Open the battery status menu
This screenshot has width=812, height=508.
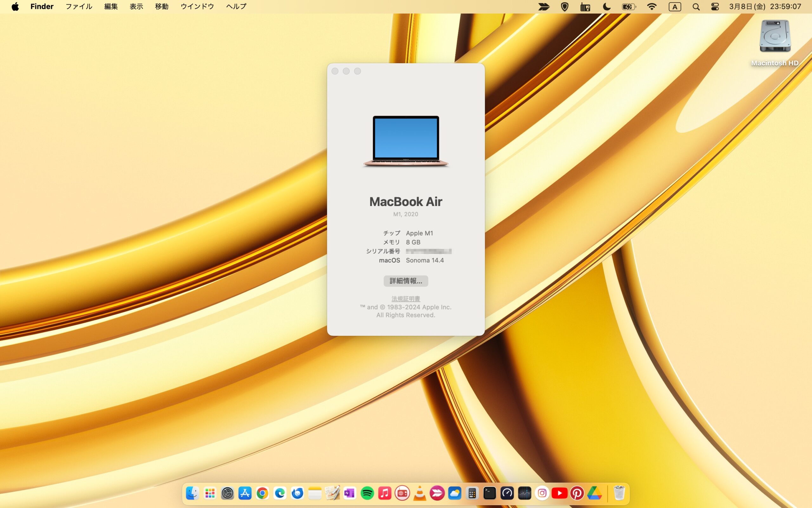pos(628,7)
